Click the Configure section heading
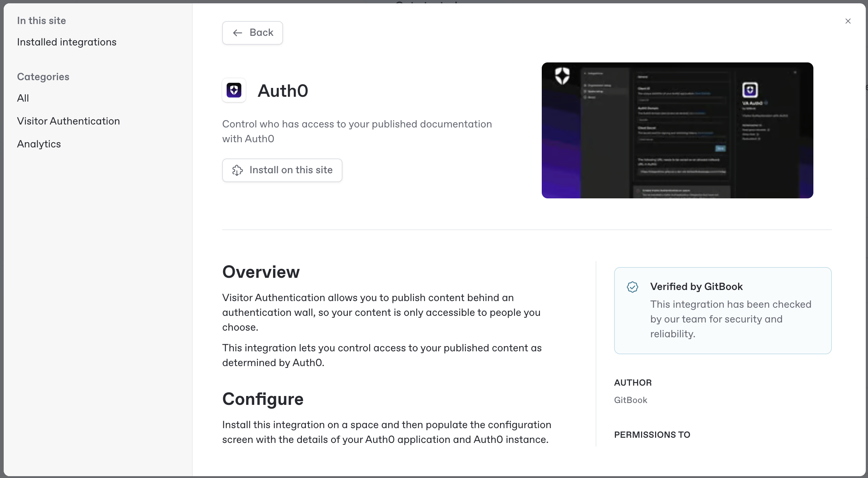 click(x=262, y=399)
